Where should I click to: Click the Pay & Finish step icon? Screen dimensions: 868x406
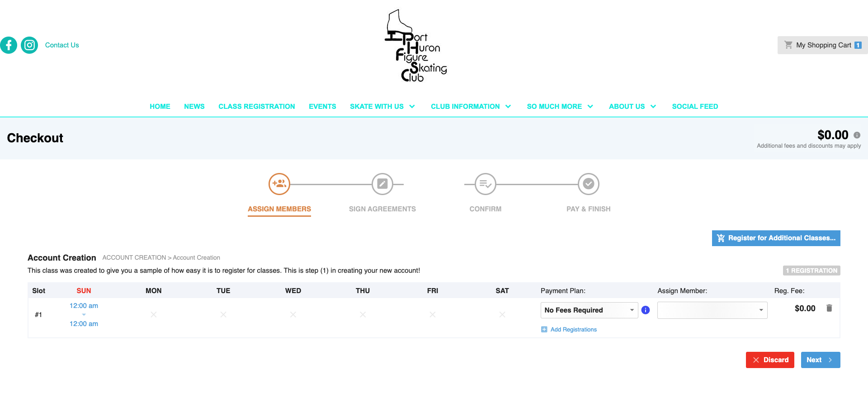pyautogui.click(x=588, y=184)
